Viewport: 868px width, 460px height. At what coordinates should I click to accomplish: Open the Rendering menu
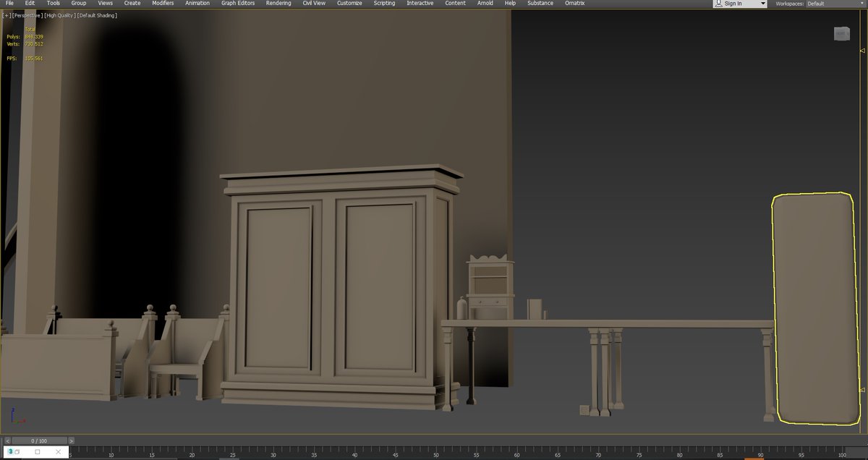pyautogui.click(x=278, y=3)
